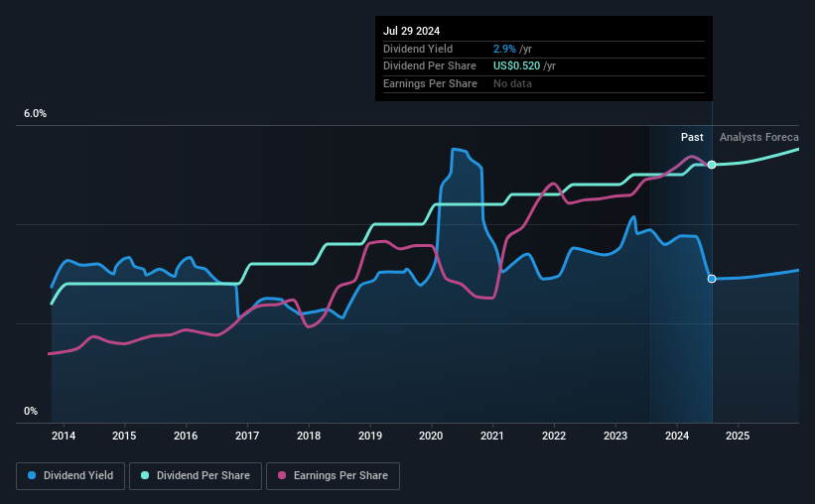
Task: Click the blue Dividend Yield legend dot
Action: 32,475
